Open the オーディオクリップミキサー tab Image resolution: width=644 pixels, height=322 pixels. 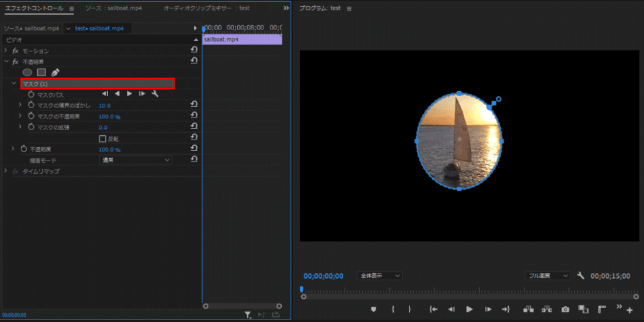(x=207, y=8)
